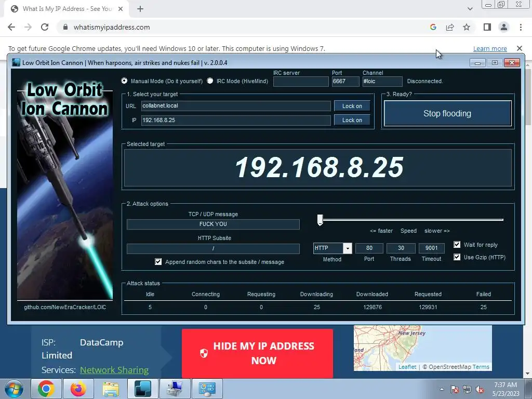Open Network Sharing services link

coord(114,370)
